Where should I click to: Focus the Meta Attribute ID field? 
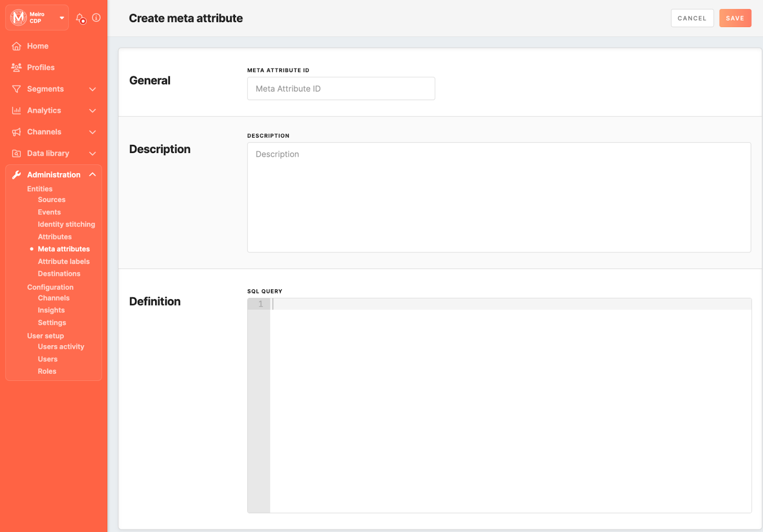(x=341, y=89)
